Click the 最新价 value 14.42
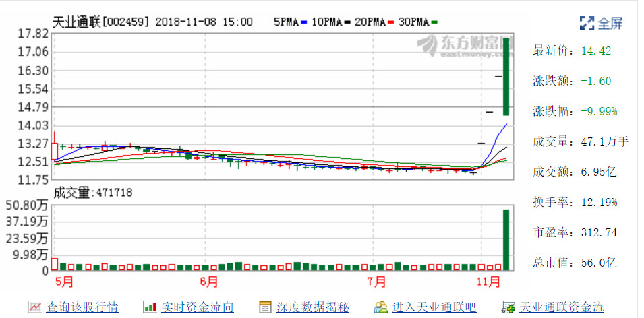The image size is (644, 318). [596, 51]
